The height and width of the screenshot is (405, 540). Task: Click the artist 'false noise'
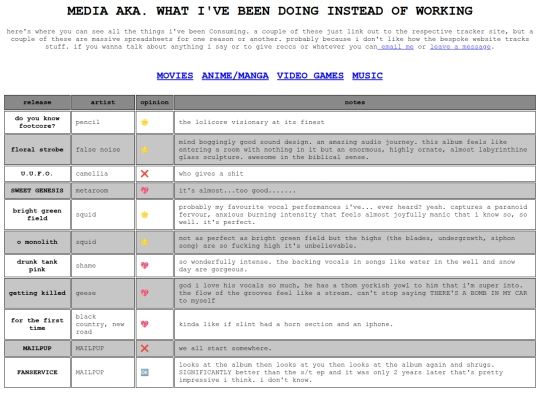pyautogui.click(x=98, y=149)
